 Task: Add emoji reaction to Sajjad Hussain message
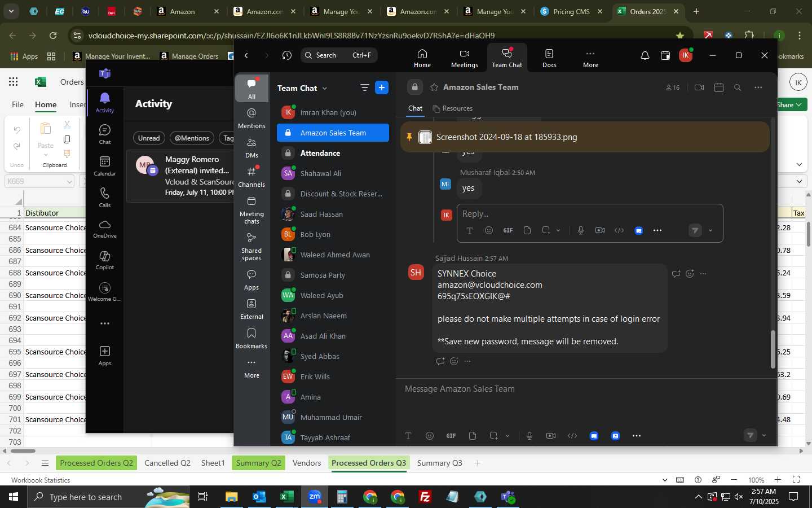[690, 274]
